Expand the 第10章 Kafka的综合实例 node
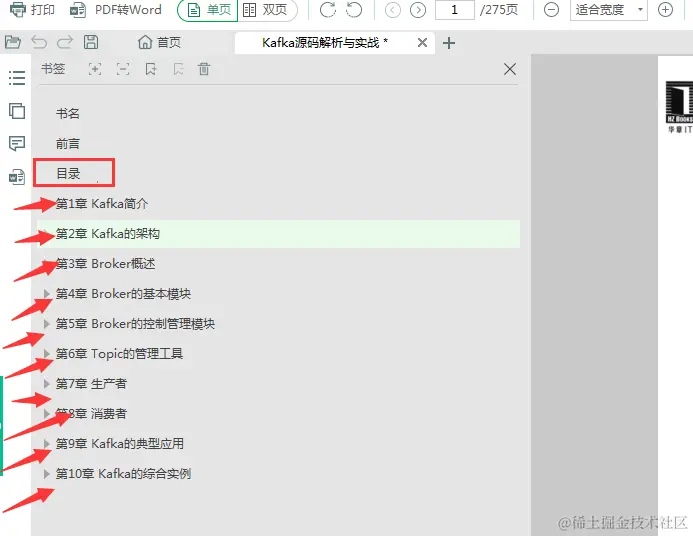 pyautogui.click(x=46, y=474)
